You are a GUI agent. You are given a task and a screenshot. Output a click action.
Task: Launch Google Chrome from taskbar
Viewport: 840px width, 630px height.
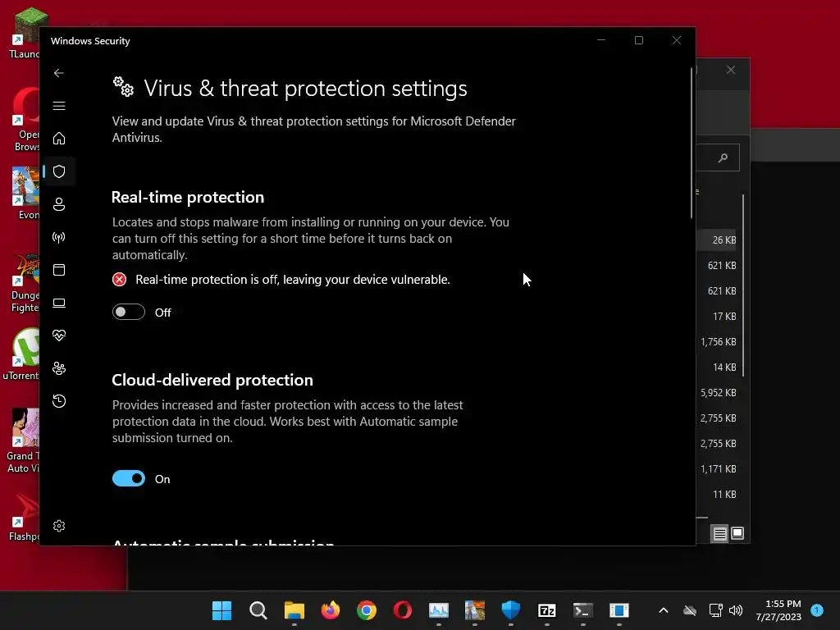tap(367, 610)
